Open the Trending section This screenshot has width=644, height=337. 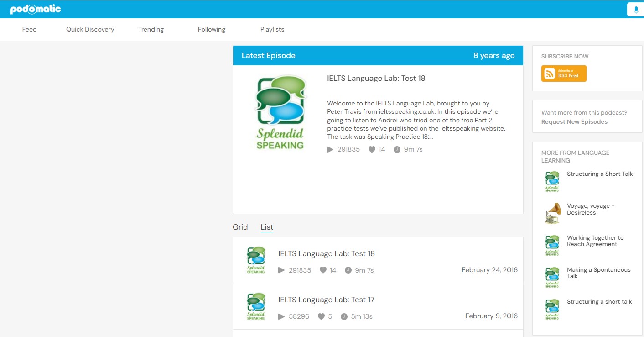pos(151,29)
